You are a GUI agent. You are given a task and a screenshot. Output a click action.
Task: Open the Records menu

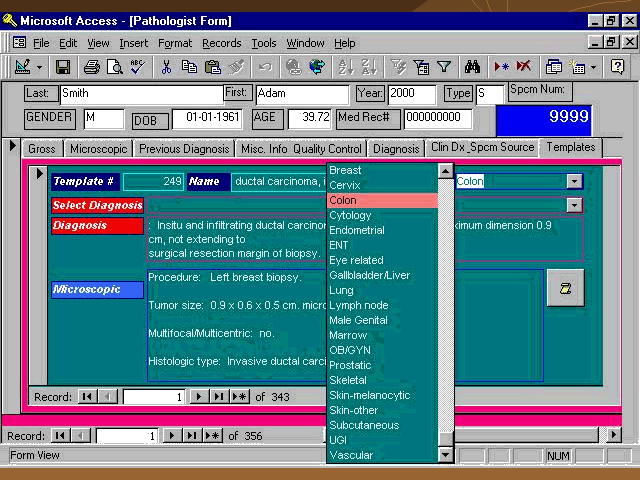221,43
